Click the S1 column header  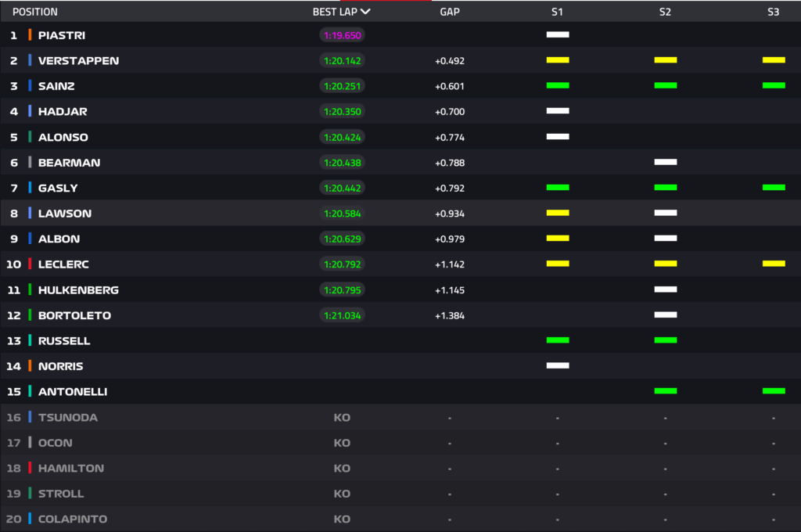point(557,12)
